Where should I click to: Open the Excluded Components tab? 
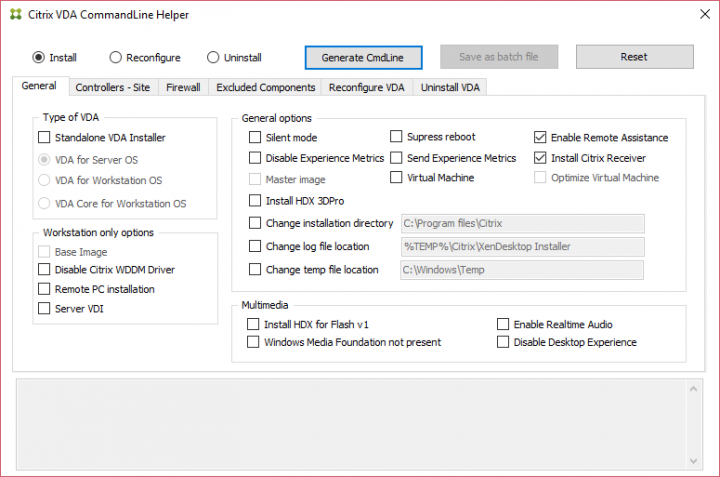coord(265,87)
